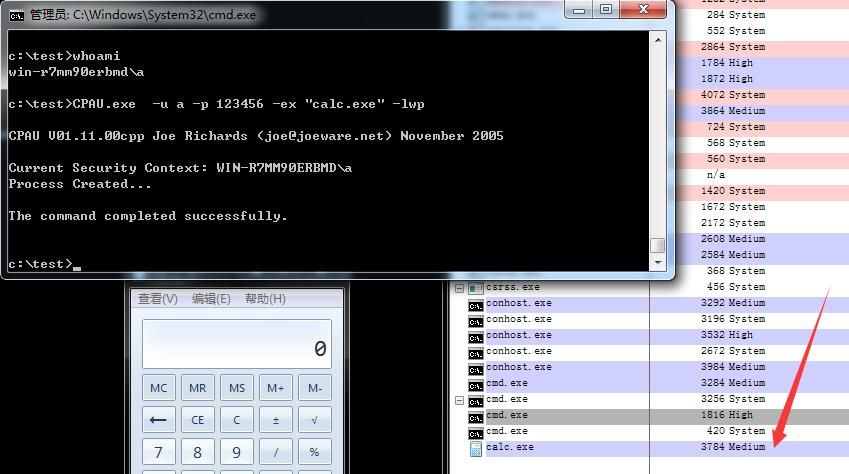Click the square root button on calculator
Viewport: 849px width, 474px height.
coord(315,420)
